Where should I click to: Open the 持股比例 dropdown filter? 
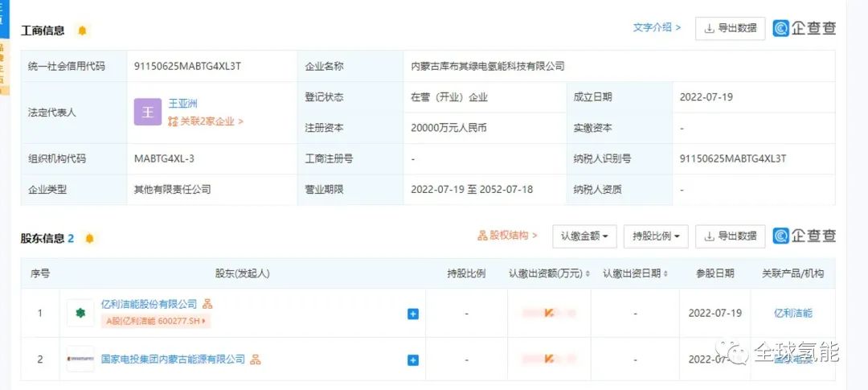(655, 236)
